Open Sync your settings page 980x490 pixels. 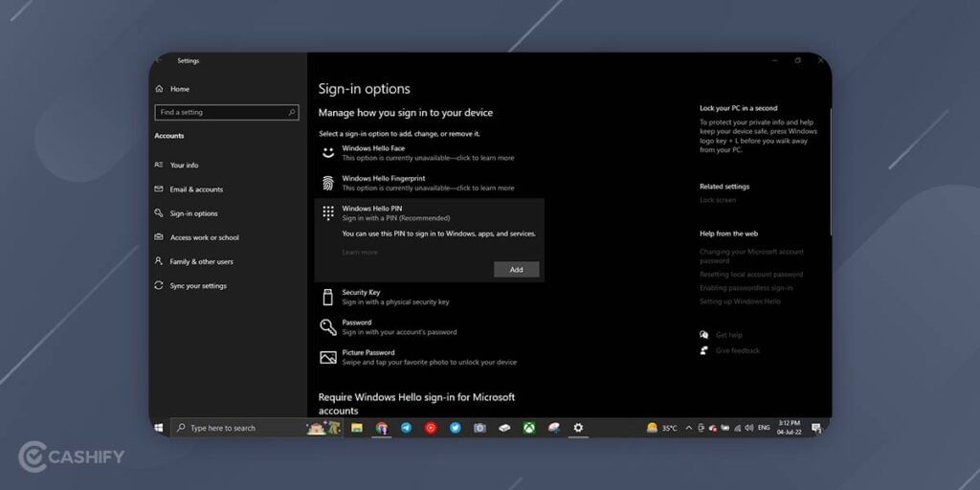[x=190, y=285]
